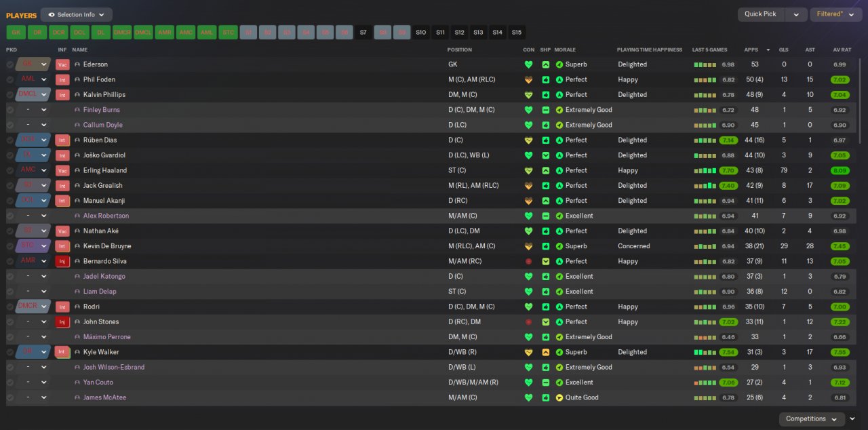Click Alex Robertson's Excellent morale icon
The image size is (868, 430).
click(x=559, y=216)
